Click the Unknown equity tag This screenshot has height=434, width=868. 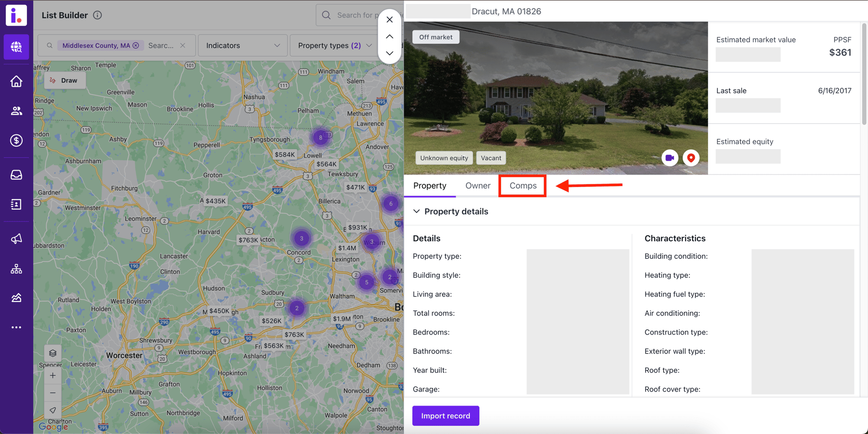[444, 158]
